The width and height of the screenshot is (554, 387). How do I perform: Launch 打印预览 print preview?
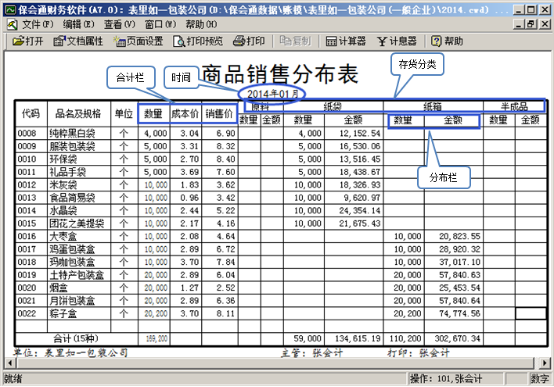(x=198, y=41)
